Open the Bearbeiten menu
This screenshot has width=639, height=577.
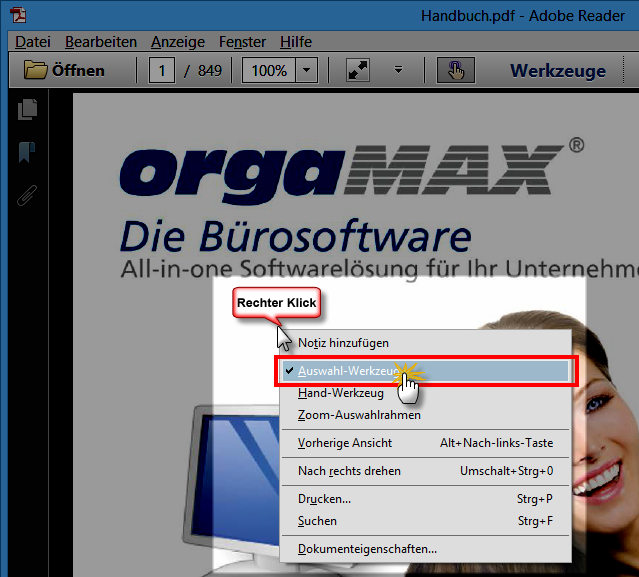coord(101,42)
